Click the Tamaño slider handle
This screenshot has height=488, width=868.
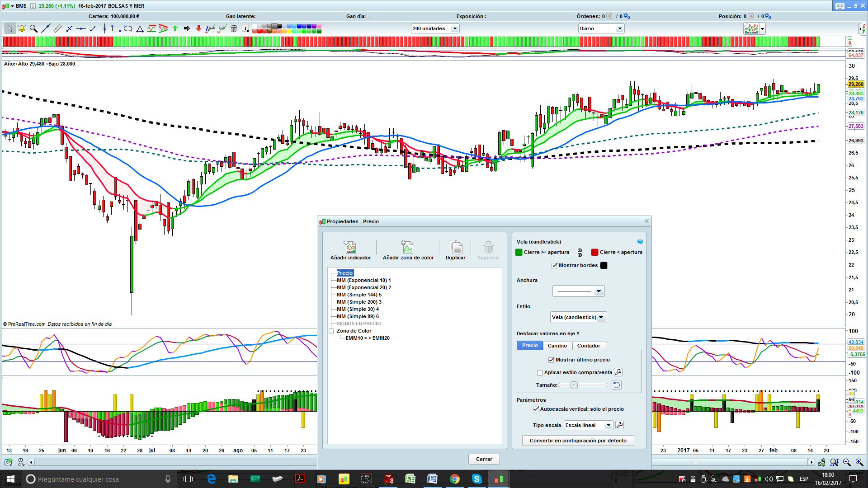coord(574,385)
